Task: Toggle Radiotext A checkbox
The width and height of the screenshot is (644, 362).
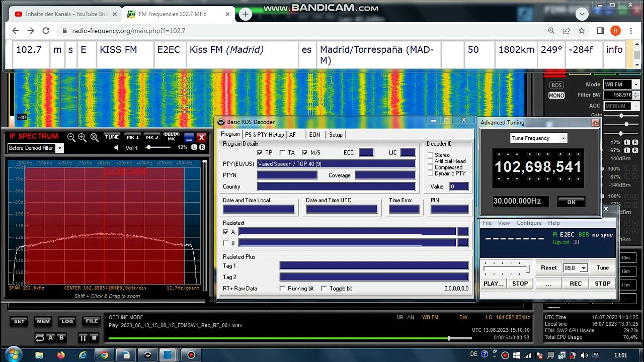Action: click(225, 232)
